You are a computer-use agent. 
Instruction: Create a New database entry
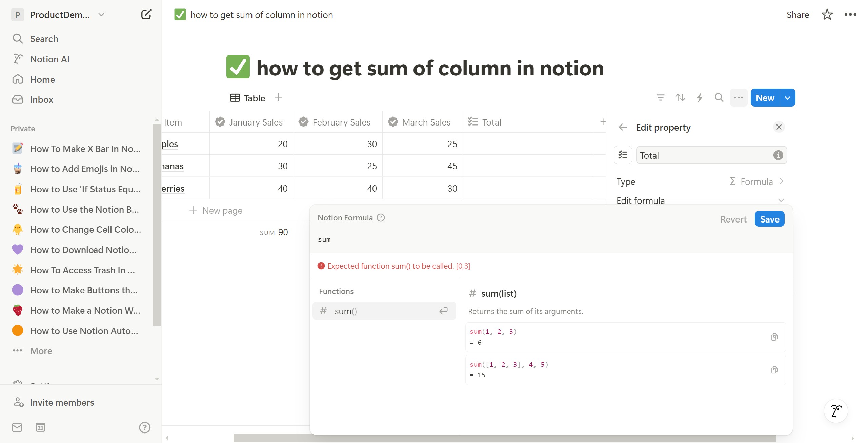pos(765,98)
